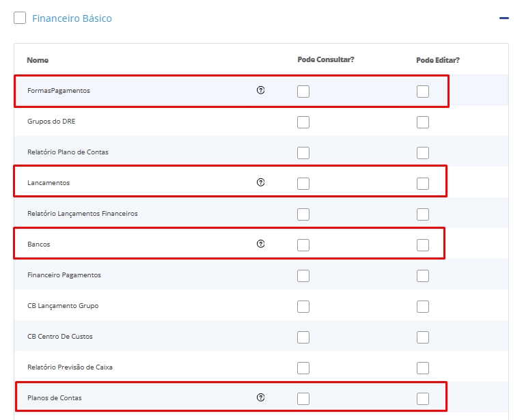Enable Pode Consultar for FormasPagamentos
524x420 pixels.
click(x=303, y=92)
